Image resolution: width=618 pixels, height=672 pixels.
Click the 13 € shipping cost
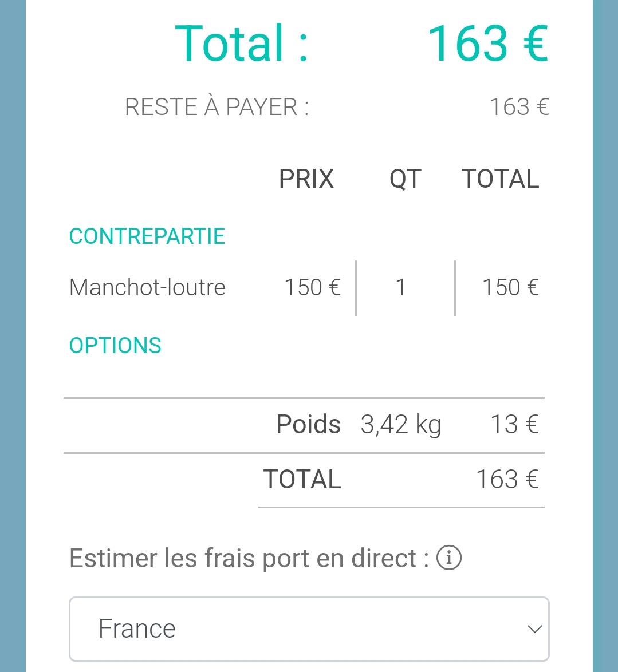click(x=514, y=425)
